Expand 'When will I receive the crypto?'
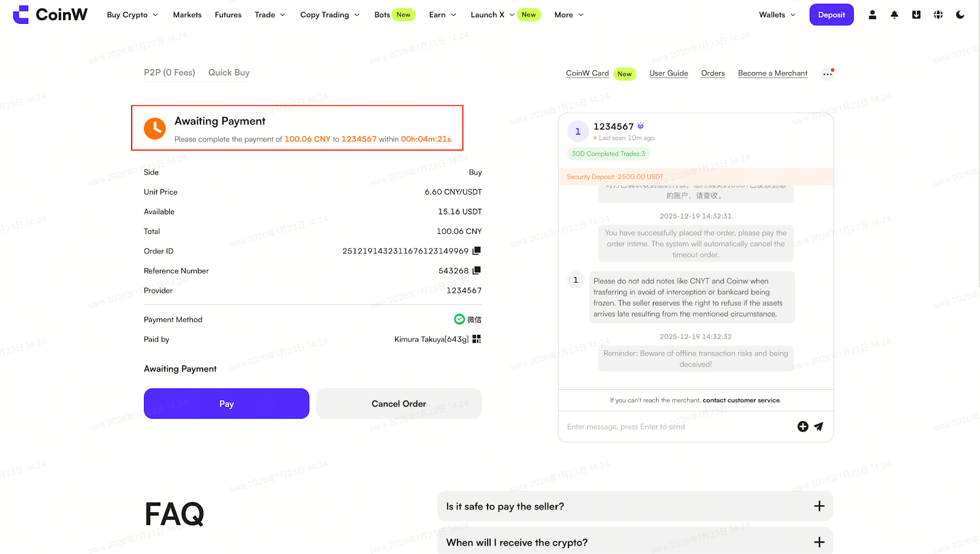 pos(819,542)
